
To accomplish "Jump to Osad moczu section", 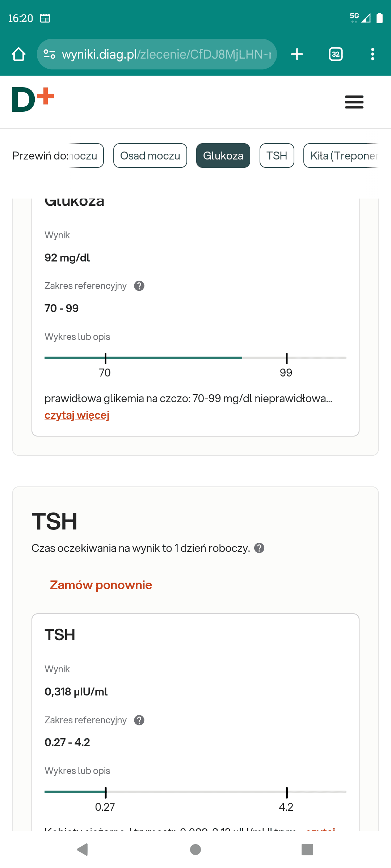I will 150,156.
